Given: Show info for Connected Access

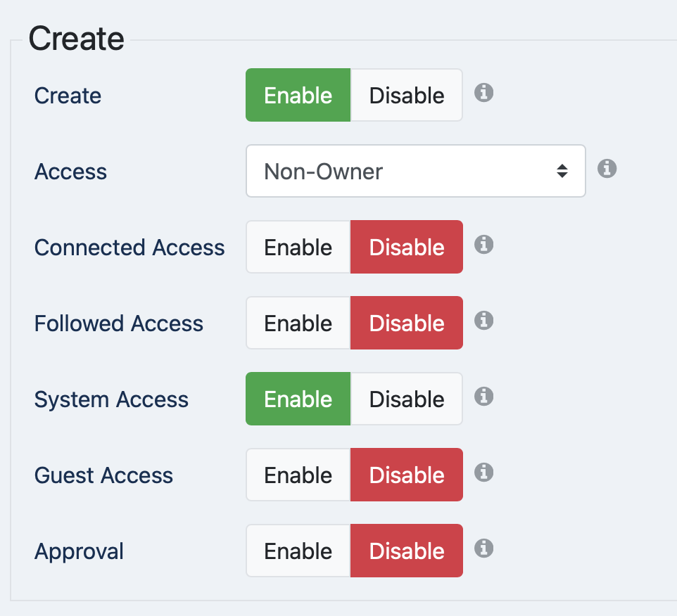Looking at the screenshot, I should click(483, 245).
